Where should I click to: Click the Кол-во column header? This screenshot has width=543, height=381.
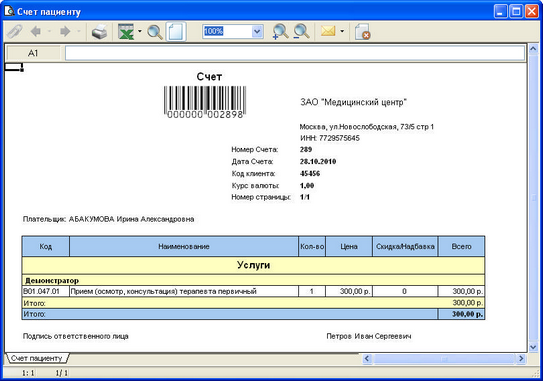click(312, 247)
